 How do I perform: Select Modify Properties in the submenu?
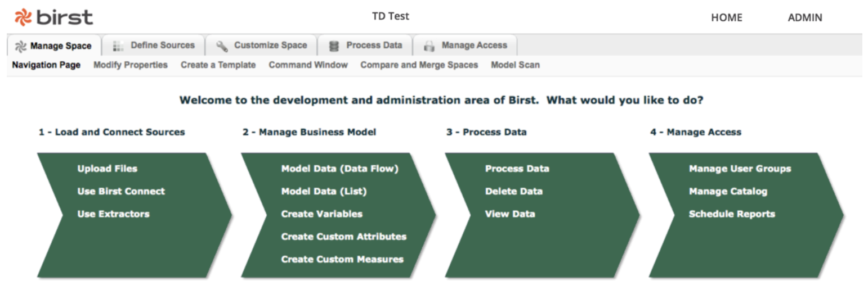click(x=131, y=65)
